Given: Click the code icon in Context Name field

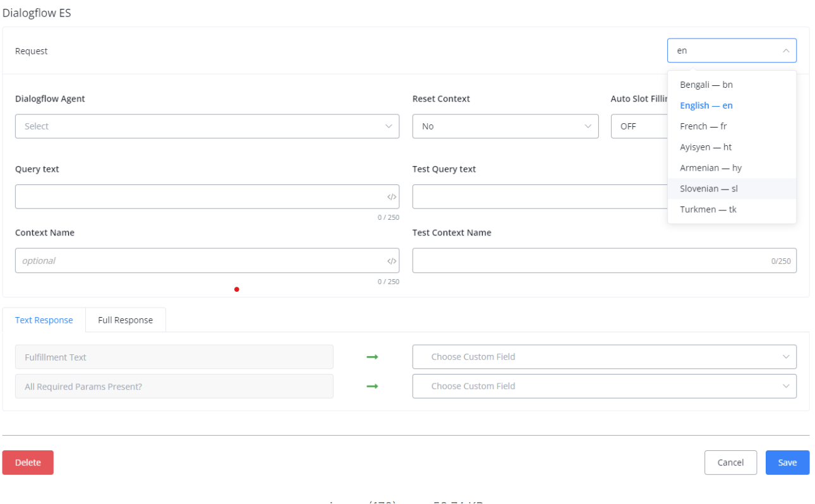Looking at the screenshot, I should click(392, 261).
